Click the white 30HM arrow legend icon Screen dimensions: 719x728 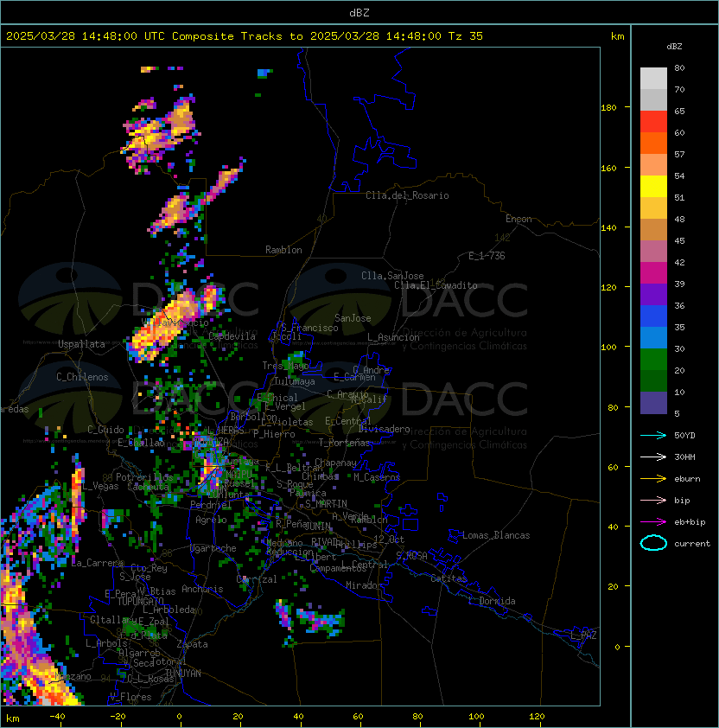[653, 457]
